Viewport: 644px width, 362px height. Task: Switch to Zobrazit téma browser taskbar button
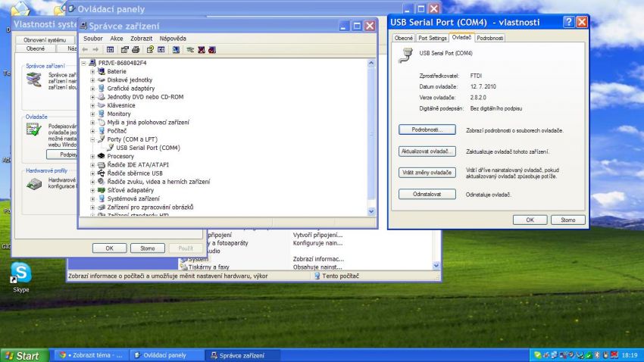point(92,355)
